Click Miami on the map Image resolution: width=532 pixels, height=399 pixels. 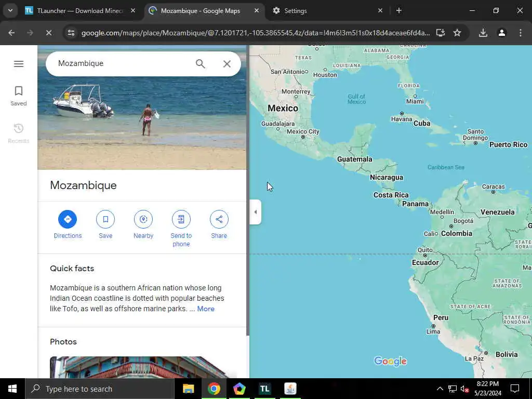(415, 101)
